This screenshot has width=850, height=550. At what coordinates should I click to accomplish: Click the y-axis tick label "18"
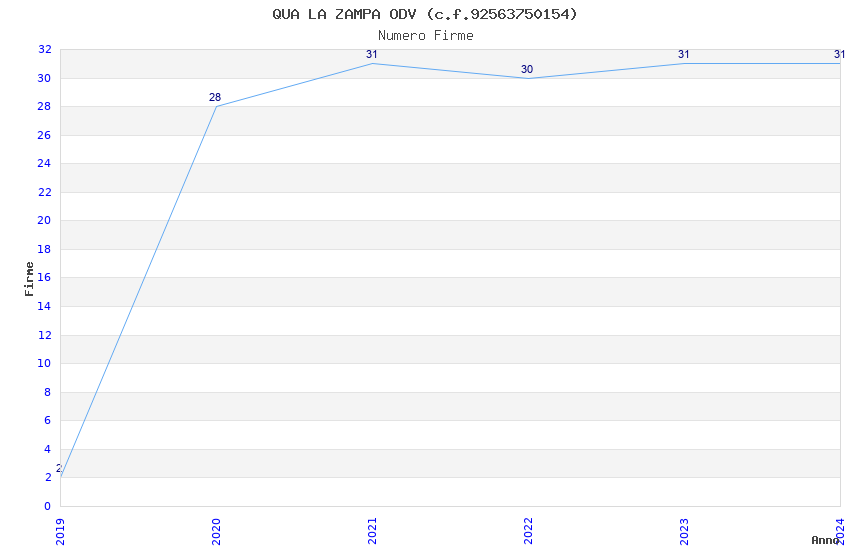pos(44,249)
